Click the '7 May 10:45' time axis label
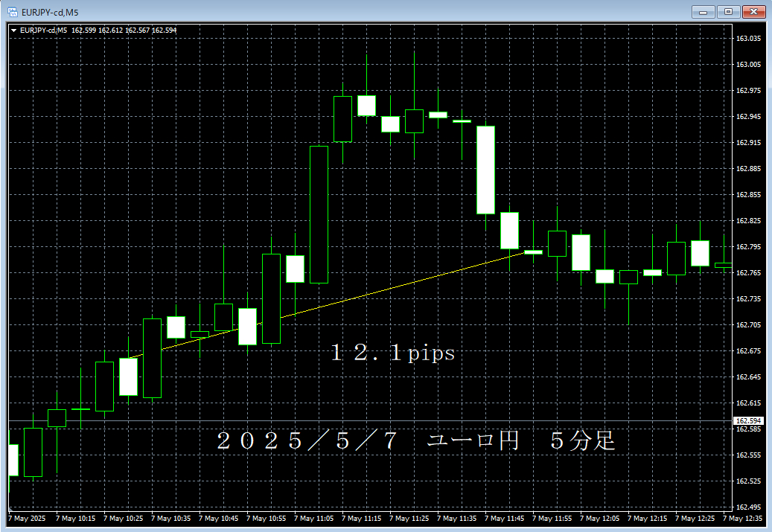 click(219, 518)
